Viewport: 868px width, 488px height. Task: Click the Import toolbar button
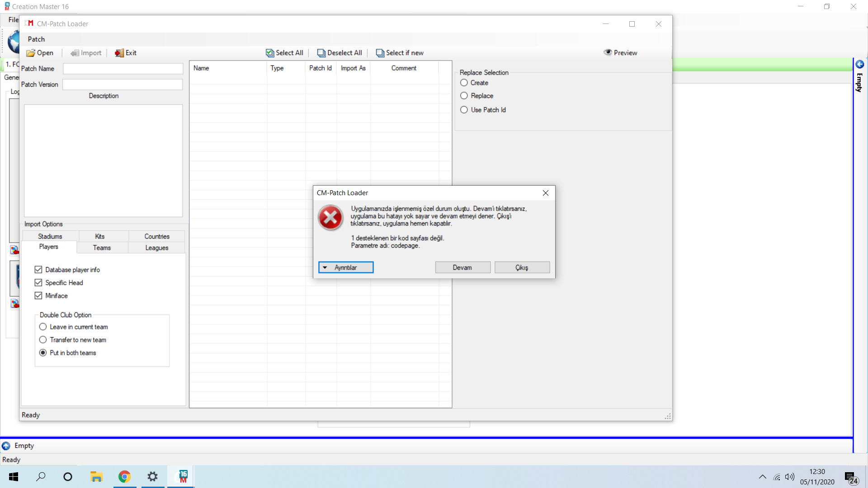coord(86,53)
